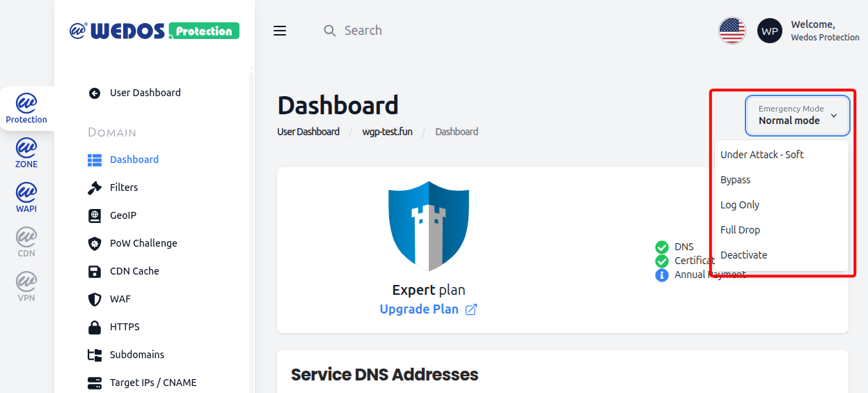Screen dimensions: 868x393
Task: Click the HTTPS padlock icon
Action: [95, 327]
